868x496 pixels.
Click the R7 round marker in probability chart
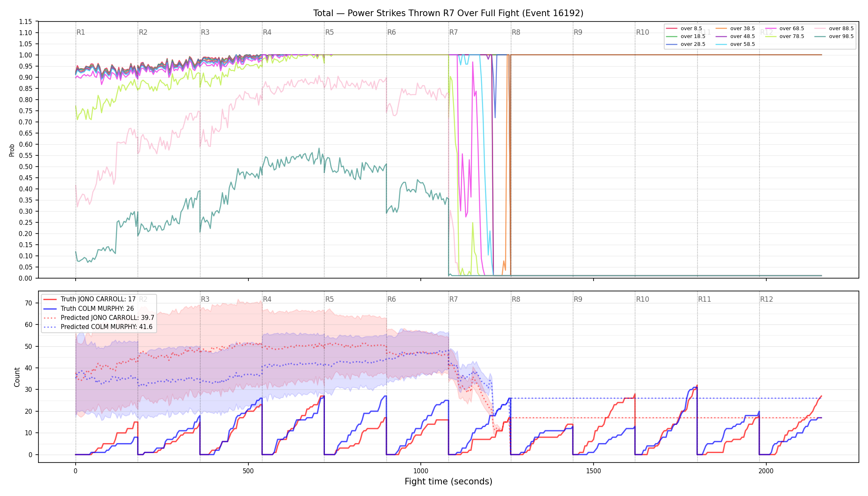(x=453, y=32)
